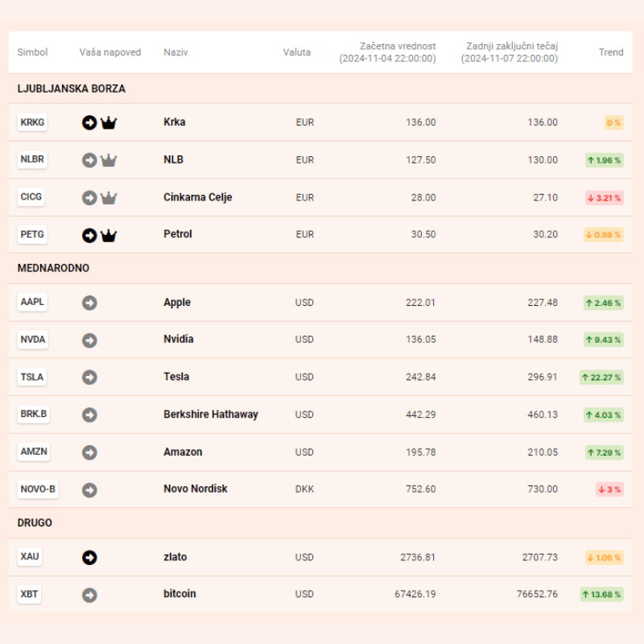Click the Trend column header
The width and height of the screenshot is (644, 644).
[611, 52]
